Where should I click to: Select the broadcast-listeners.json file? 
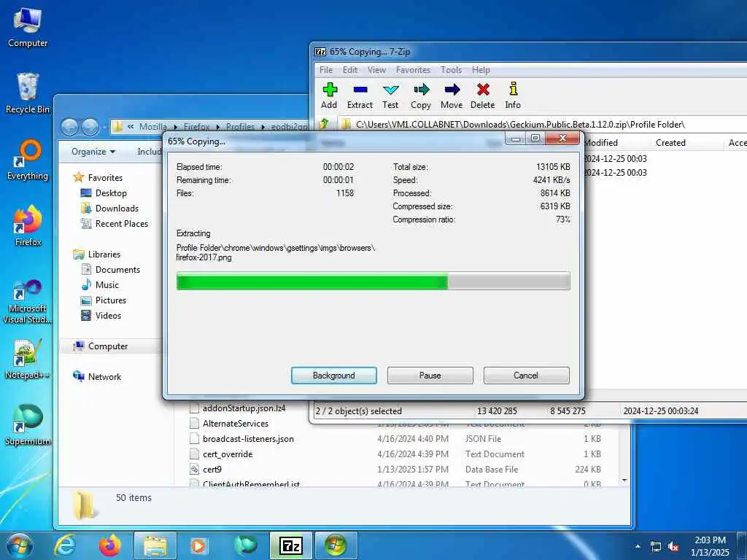coord(248,438)
